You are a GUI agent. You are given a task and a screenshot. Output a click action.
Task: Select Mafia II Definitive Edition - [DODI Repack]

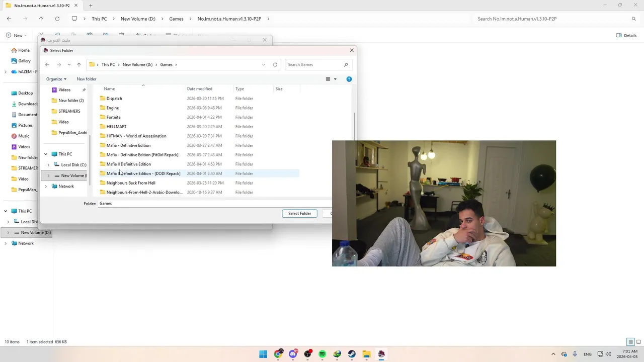(143, 173)
